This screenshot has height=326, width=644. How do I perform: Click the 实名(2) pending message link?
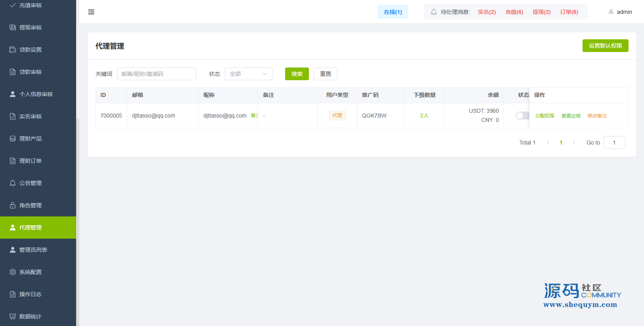click(487, 12)
